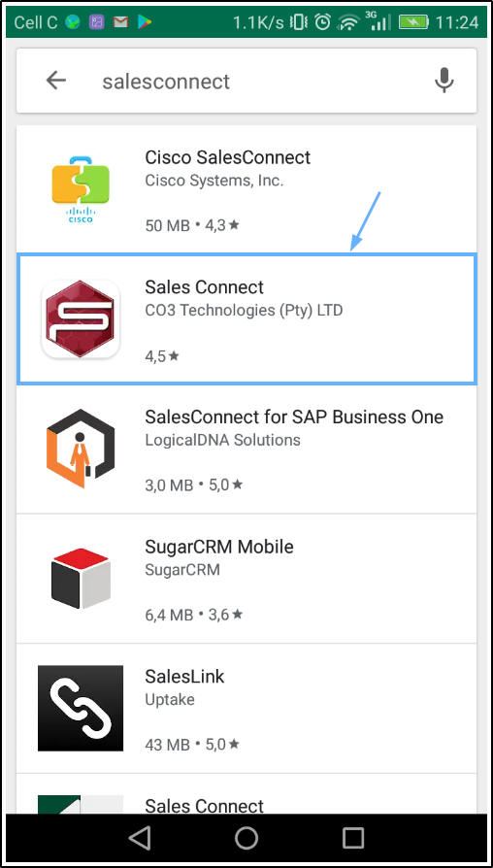The height and width of the screenshot is (868, 493).
Task: Tap the partially visible Sales Connect entry
Action: coord(246,794)
